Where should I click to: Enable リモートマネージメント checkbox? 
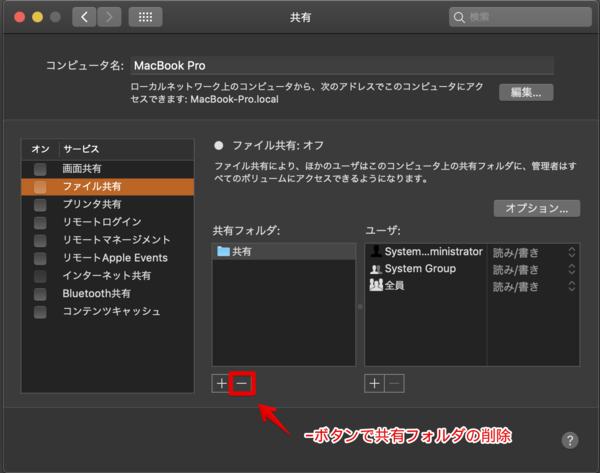coord(40,240)
